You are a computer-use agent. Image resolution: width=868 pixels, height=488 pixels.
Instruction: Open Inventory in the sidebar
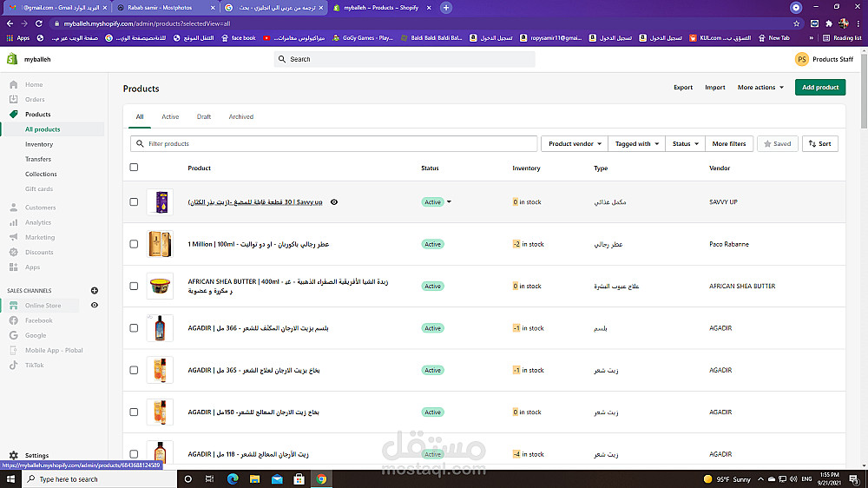[39, 144]
